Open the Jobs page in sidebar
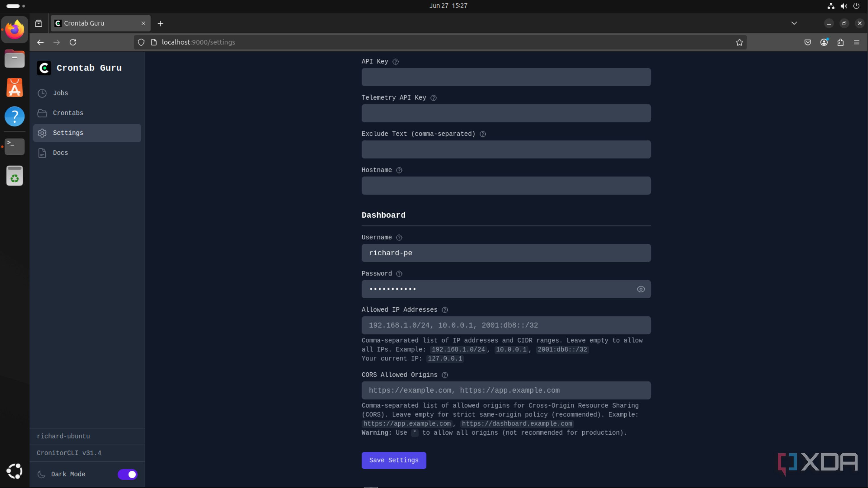The image size is (868, 488). click(87, 93)
